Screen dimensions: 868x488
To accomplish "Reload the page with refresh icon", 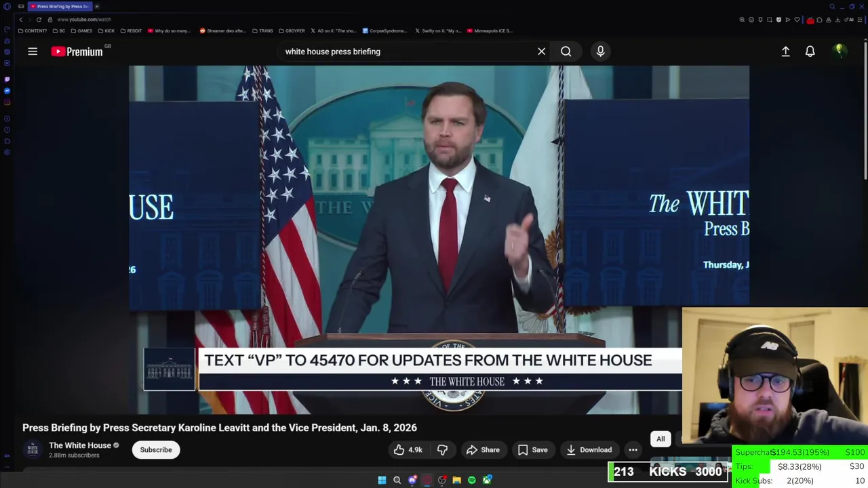I will [x=39, y=20].
